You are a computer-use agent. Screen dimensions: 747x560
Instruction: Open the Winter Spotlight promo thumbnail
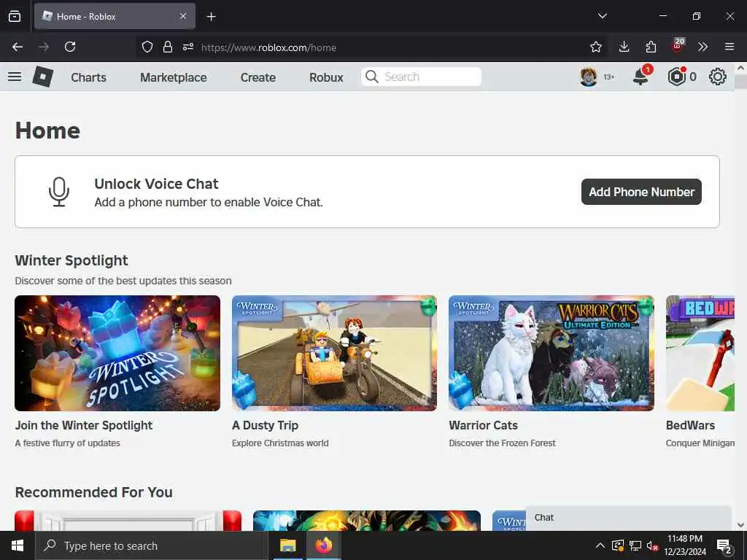[117, 354]
